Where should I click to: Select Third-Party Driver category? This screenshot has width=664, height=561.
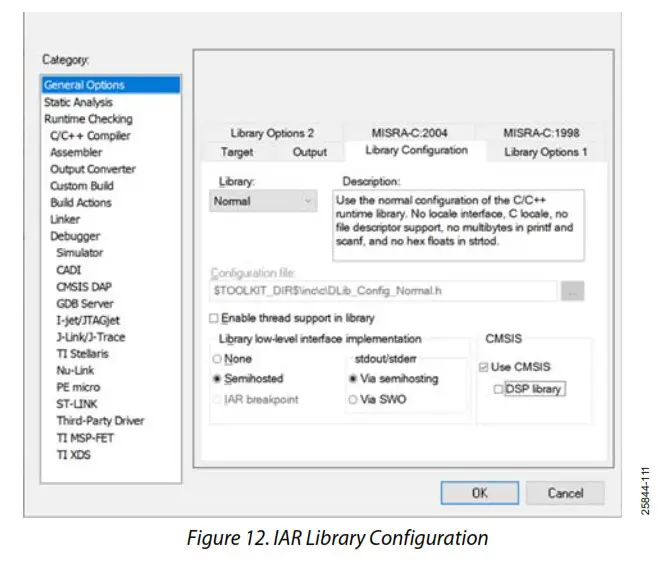100,420
